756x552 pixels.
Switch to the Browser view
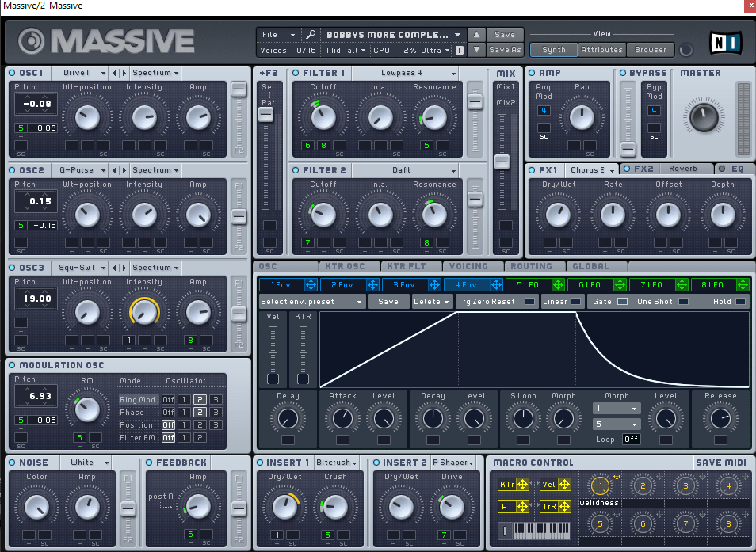pyautogui.click(x=651, y=50)
